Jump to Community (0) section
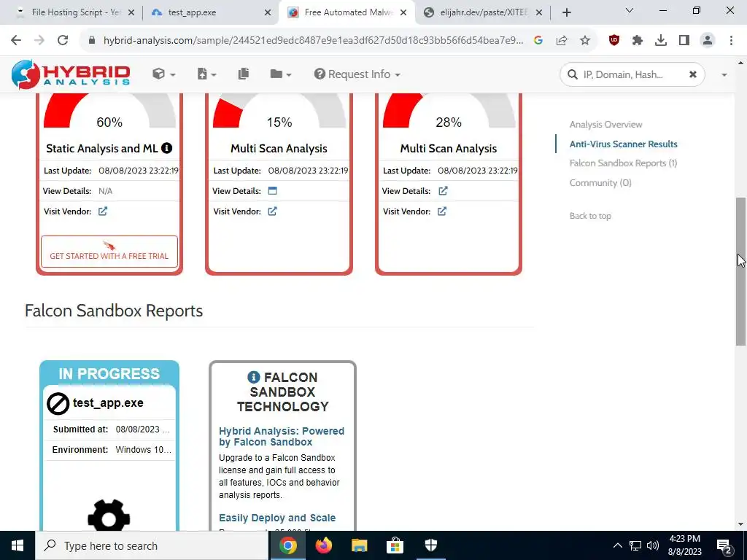Screen dimensions: 747x560 click(600, 183)
